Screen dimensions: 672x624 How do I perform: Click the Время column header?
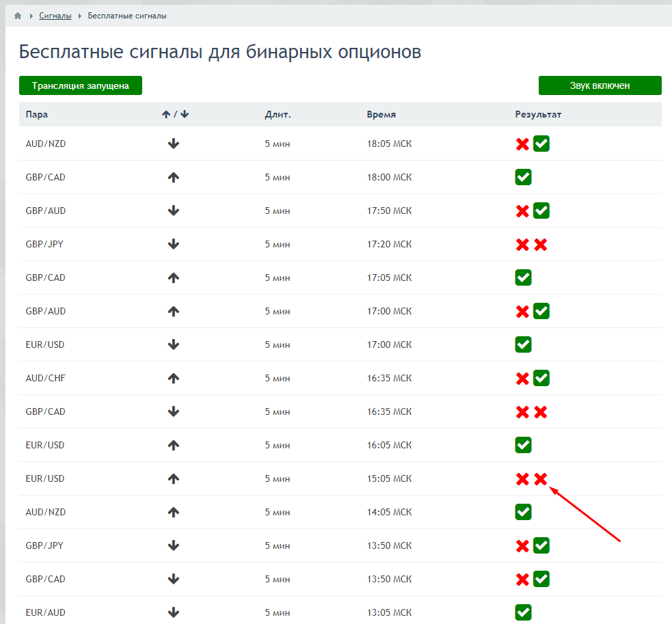click(381, 114)
